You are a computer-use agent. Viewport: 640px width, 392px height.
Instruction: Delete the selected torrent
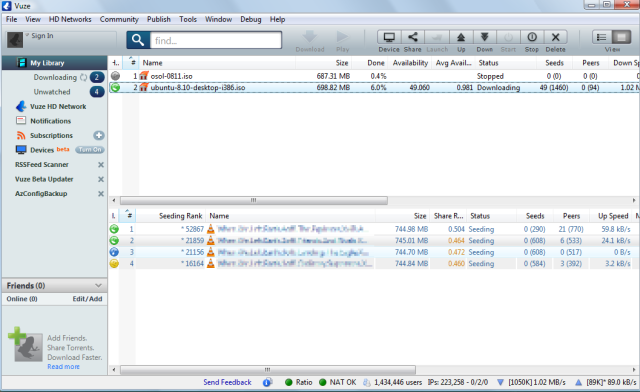[x=556, y=37]
